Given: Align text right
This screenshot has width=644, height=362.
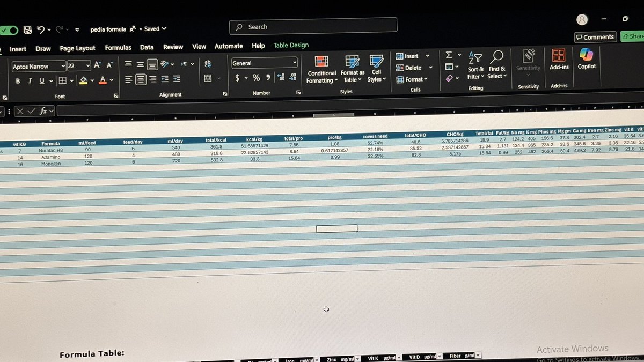Looking at the screenshot, I should [x=152, y=79].
